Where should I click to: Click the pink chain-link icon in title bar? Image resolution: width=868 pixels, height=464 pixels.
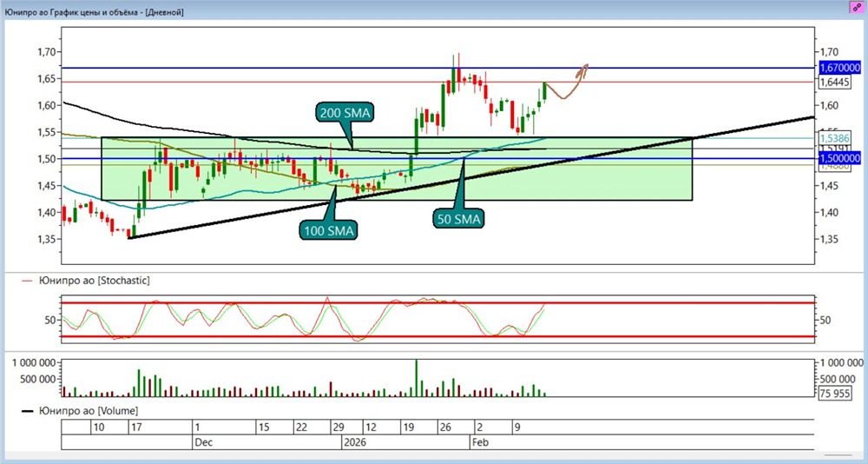857,7
